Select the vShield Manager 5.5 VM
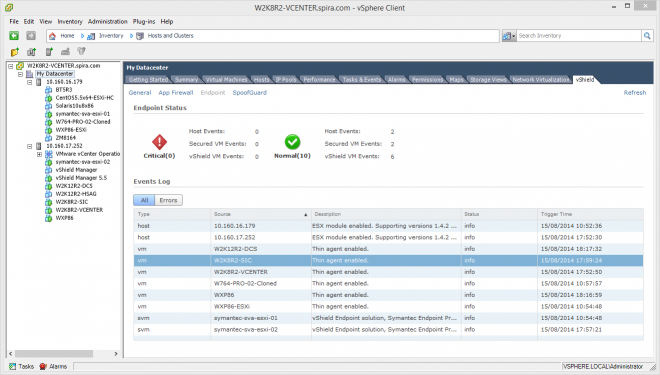Screen dimensions: 660x375 [81, 178]
